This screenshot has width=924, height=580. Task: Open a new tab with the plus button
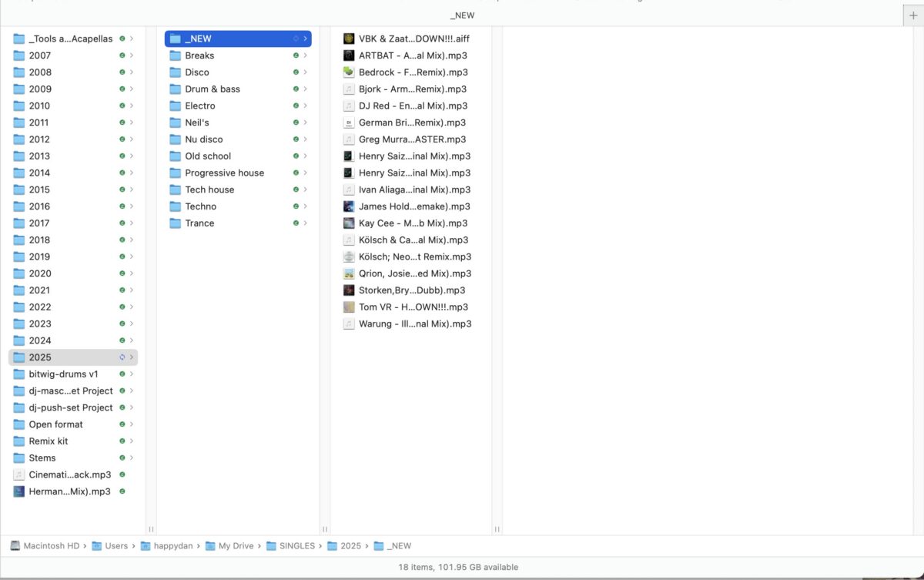point(912,14)
